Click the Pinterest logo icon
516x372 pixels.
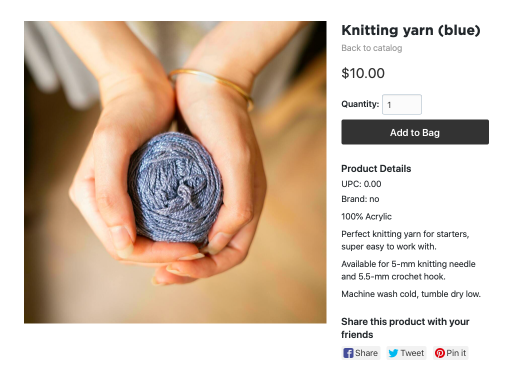[440, 353]
